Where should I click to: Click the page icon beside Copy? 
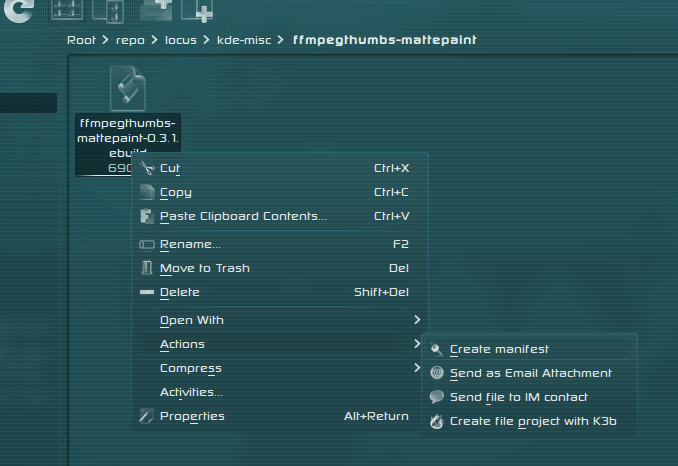tap(147, 192)
